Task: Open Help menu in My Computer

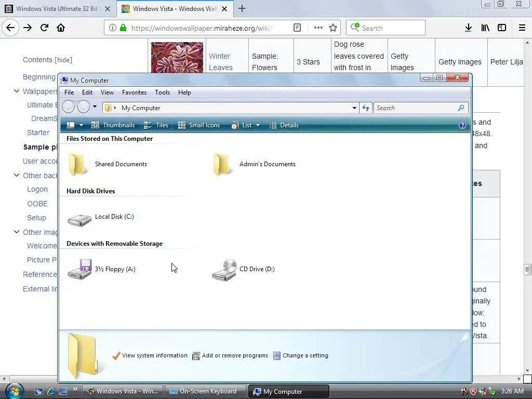Action: (x=184, y=92)
